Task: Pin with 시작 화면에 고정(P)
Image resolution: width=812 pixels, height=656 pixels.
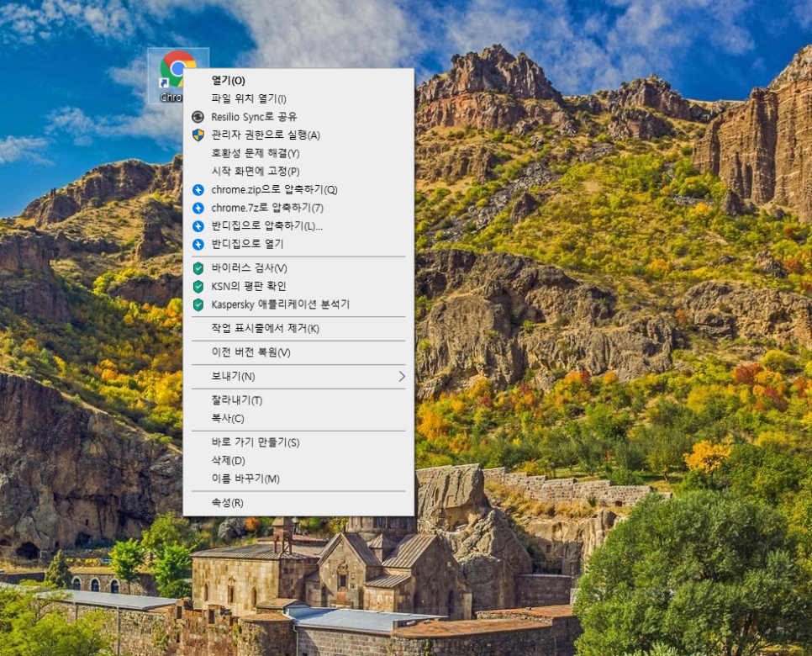Action: [x=298, y=171]
